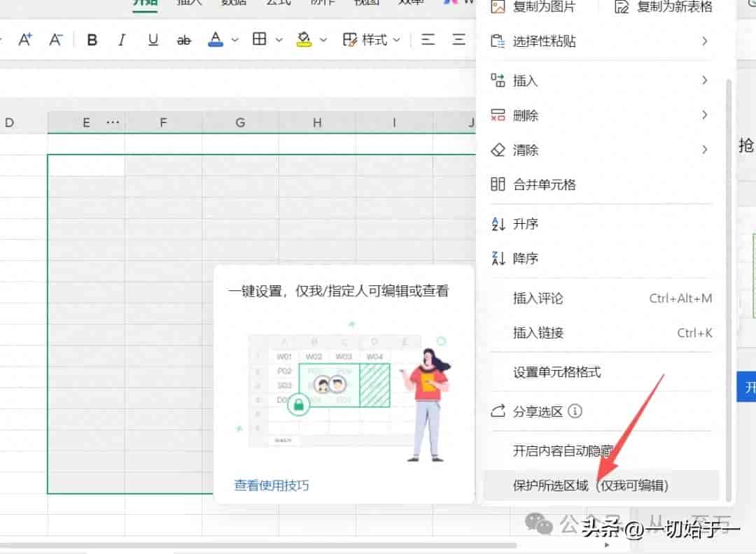Sort descending with 降序

click(x=600, y=259)
